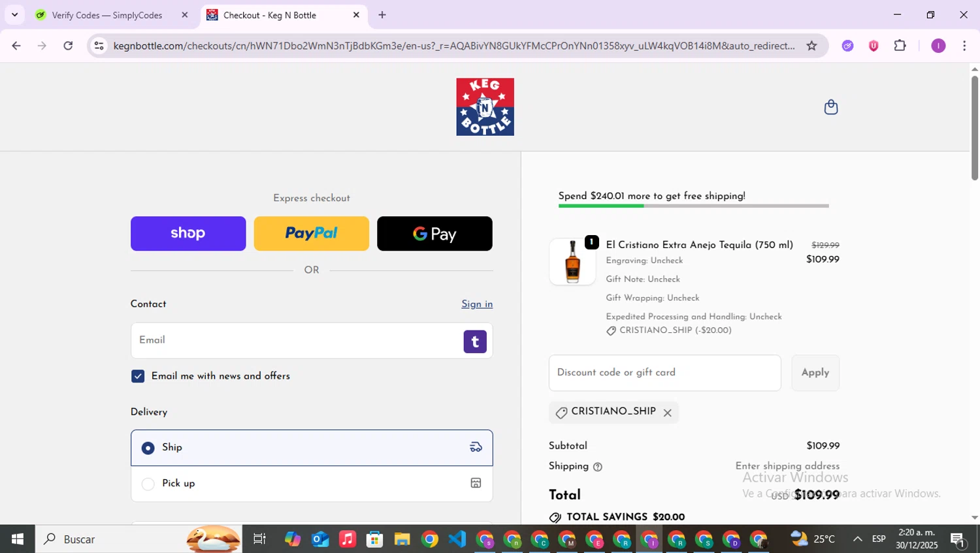Open Microsoft Store from taskbar
Screen dimensions: 980x553
pyautogui.click(x=374, y=539)
